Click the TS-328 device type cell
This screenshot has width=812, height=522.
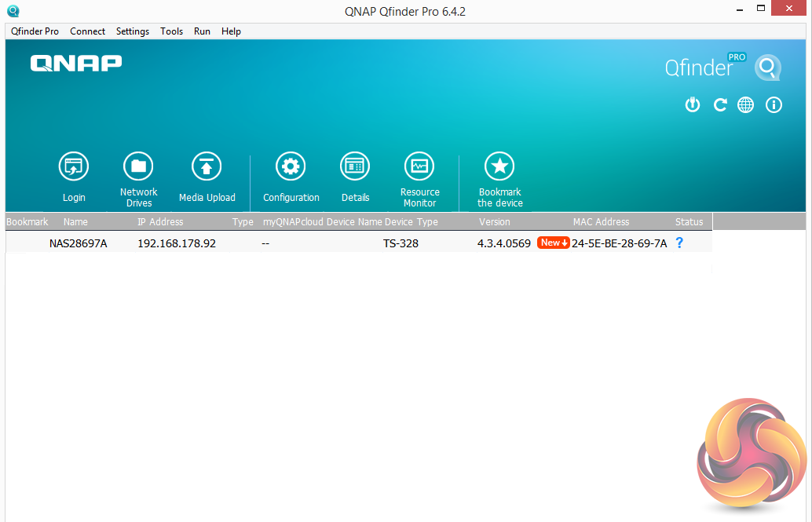click(401, 243)
